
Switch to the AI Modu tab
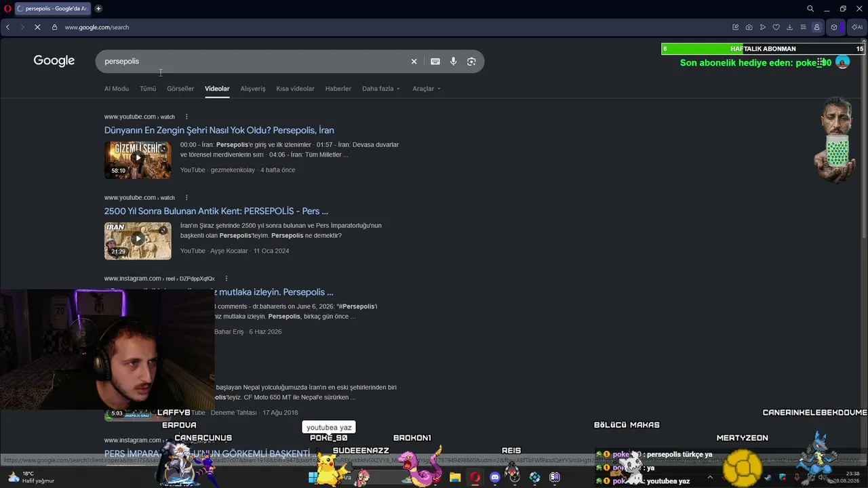[x=117, y=89]
